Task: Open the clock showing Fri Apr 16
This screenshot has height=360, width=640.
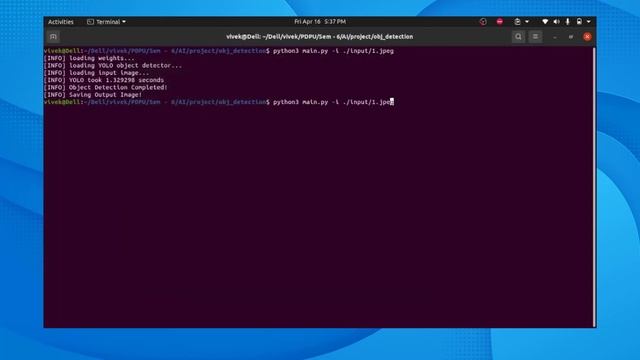Action: click(320, 22)
